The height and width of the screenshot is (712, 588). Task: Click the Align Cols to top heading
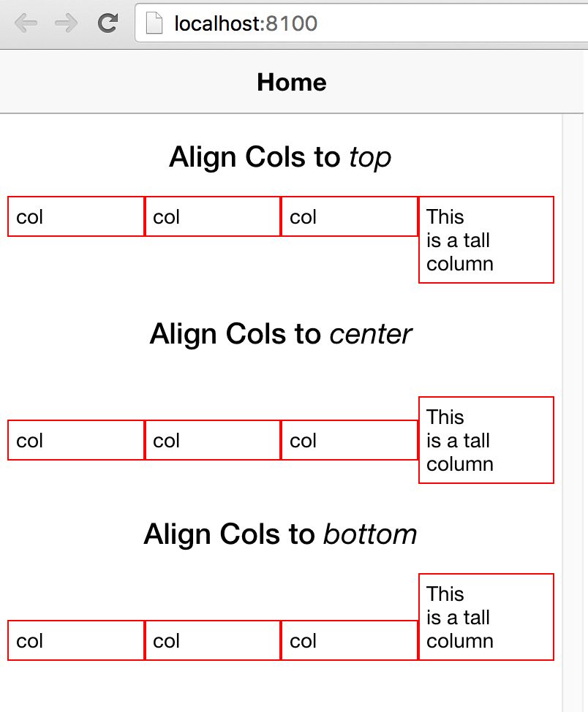280,158
